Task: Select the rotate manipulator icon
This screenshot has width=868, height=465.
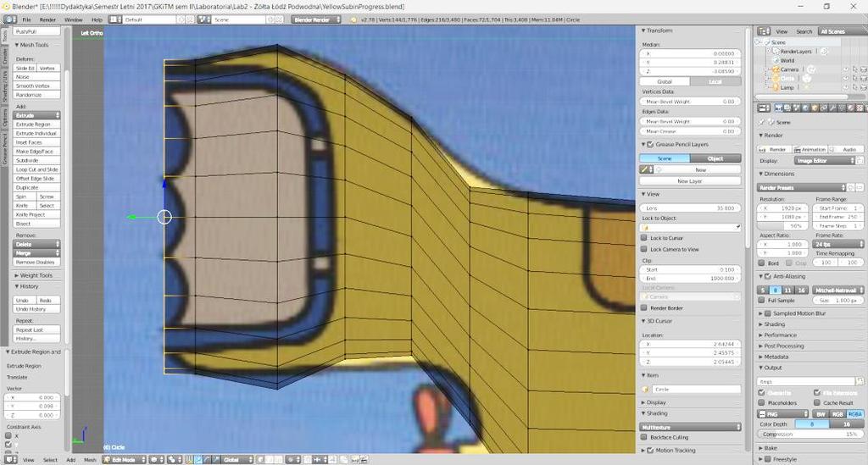Action: (x=208, y=459)
